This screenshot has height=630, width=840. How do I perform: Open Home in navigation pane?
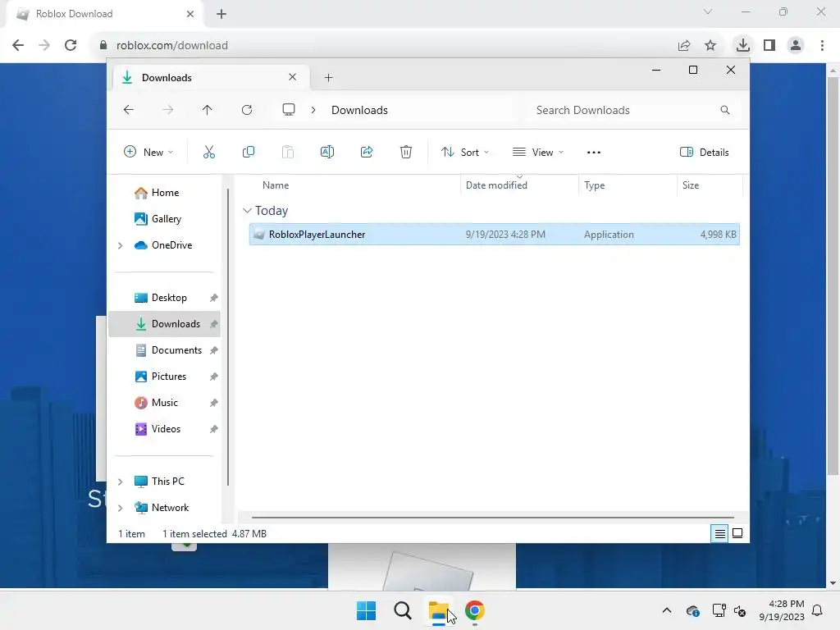point(165,193)
